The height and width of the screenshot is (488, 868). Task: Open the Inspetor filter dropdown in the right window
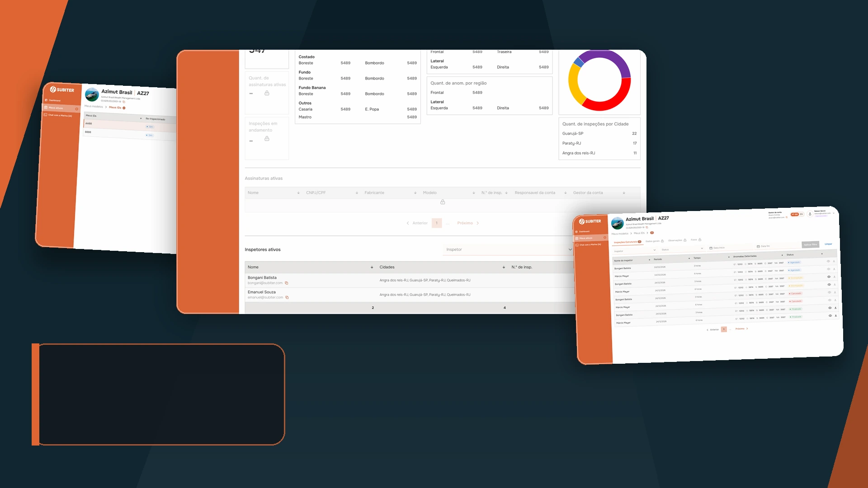tap(635, 251)
